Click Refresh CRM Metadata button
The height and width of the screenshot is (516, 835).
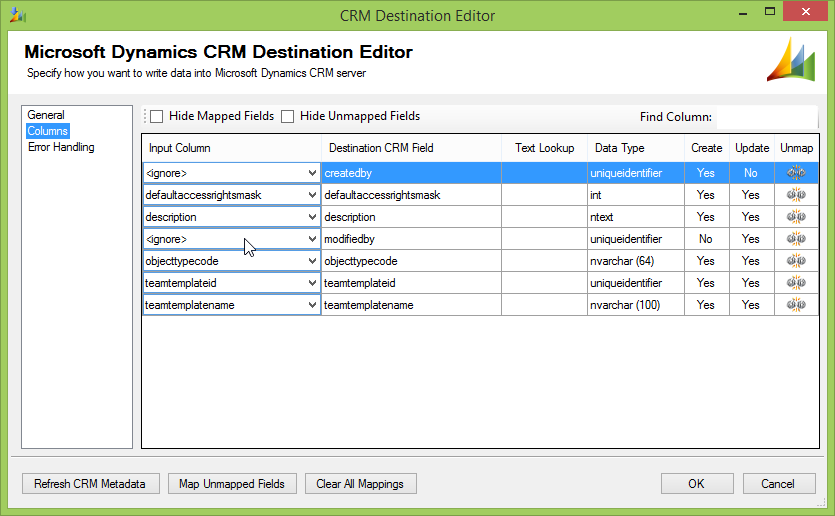91,484
